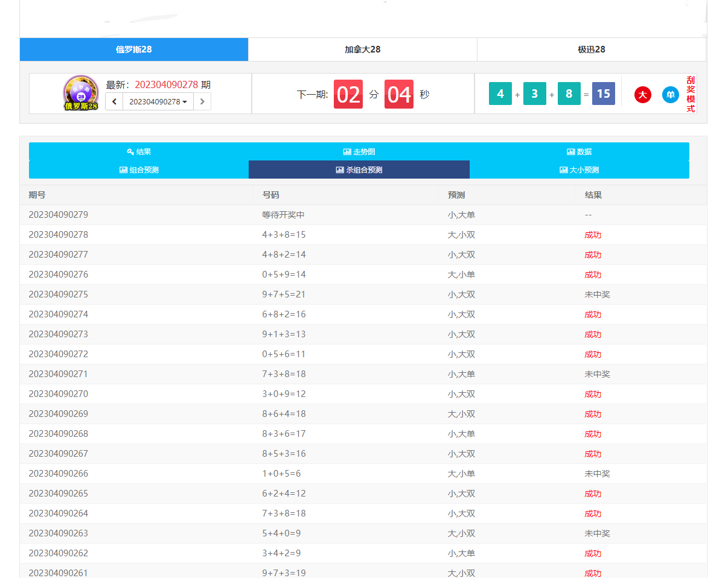Click the 成功 result for period 202304090277
The width and height of the screenshot is (728, 578).
593,255
